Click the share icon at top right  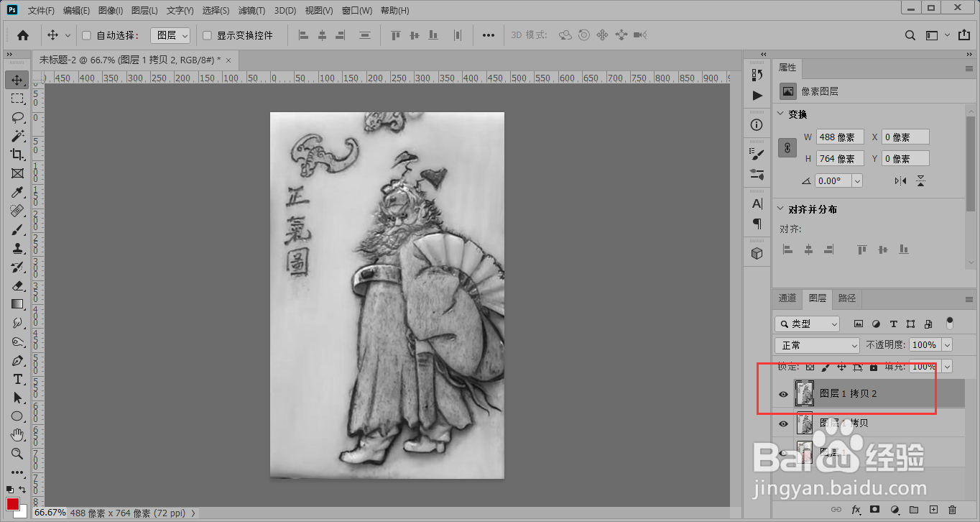pyautogui.click(x=964, y=35)
